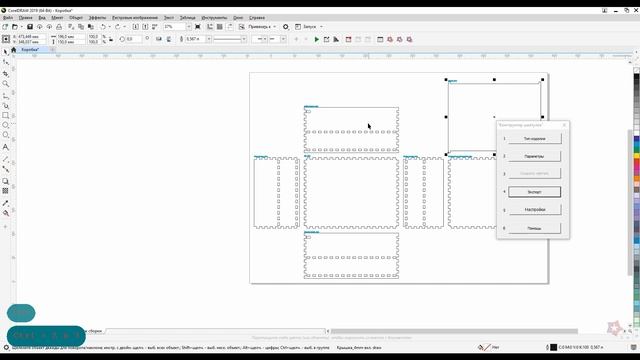Click the horizontal scrollbar
Image resolution: width=640 pixels, height=360 pixels.
454,331
